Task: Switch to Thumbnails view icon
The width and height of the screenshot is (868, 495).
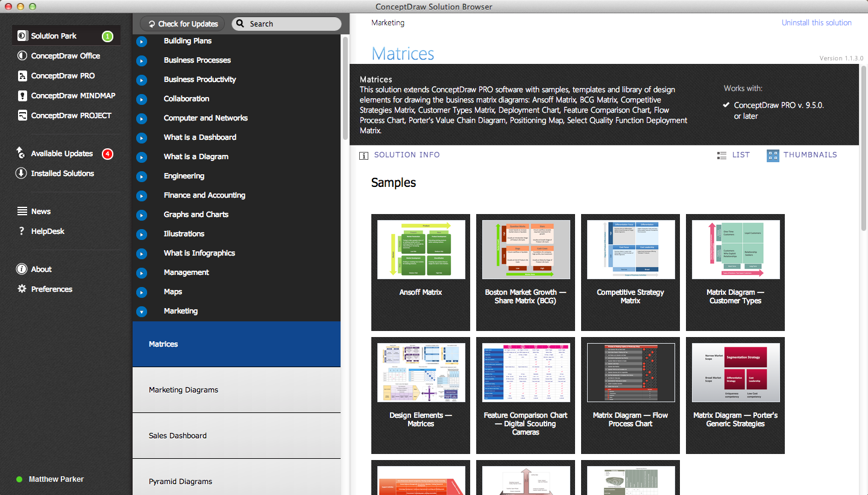Action: (773, 156)
